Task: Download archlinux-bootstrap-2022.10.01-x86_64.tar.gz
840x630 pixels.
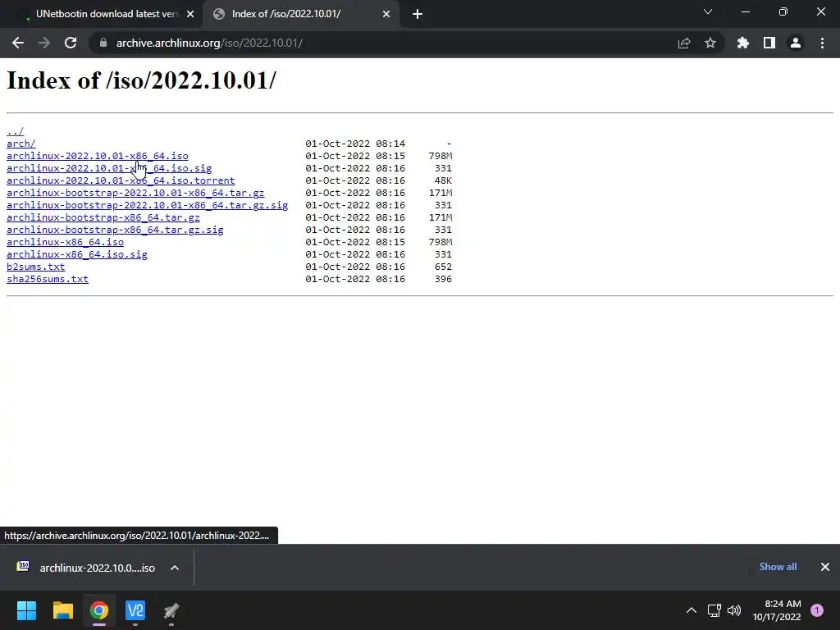Action: coord(135,193)
